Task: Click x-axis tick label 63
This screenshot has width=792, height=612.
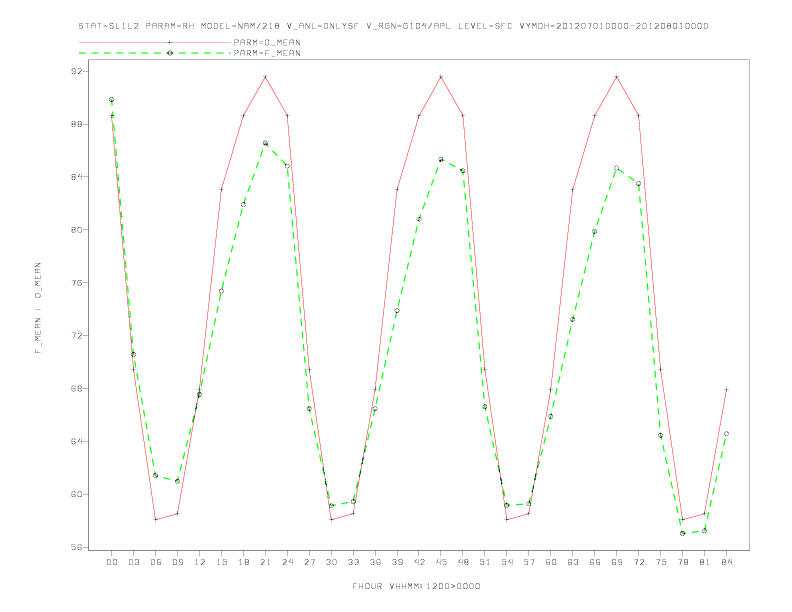Action: coord(573,562)
